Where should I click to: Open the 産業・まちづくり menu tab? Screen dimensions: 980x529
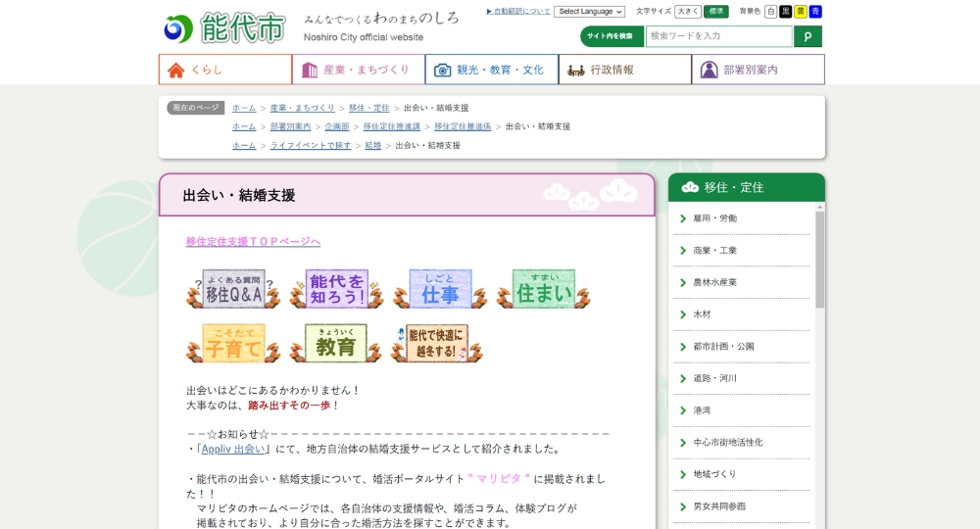click(x=358, y=70)
